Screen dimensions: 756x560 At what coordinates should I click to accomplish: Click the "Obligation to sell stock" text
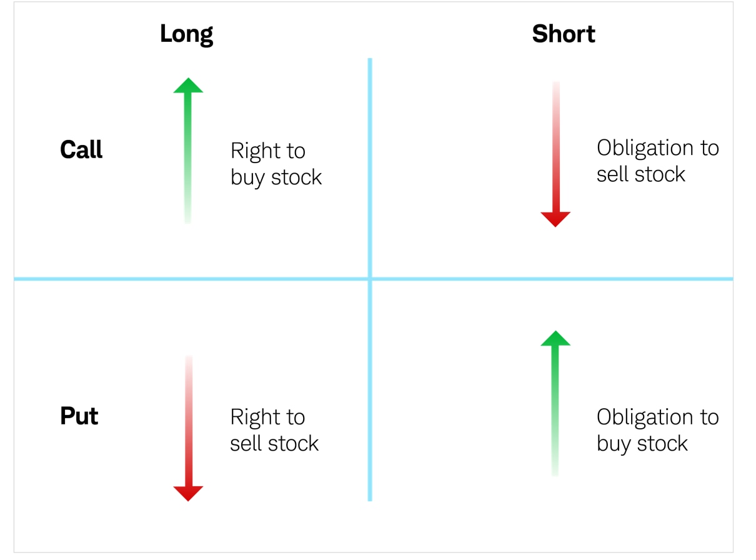[x=657, y=161]
